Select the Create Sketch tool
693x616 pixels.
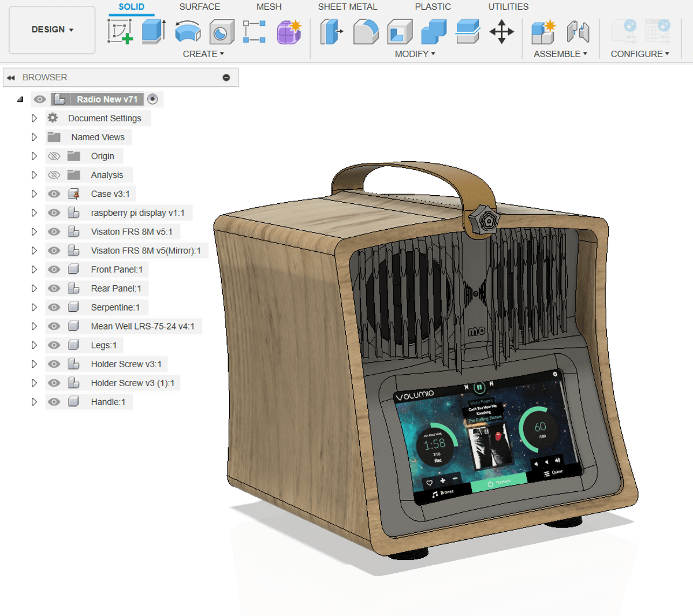click(x=120, y=31)
